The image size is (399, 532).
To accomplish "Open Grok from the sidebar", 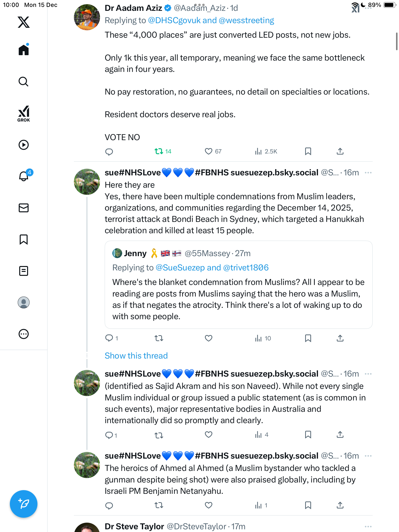I will (x=24, y=114).
